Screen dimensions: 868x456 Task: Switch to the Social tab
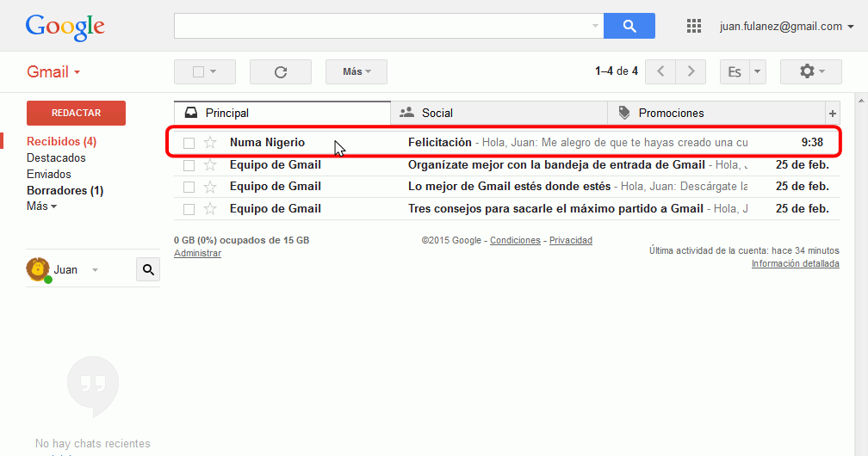[x=499, y=113]
